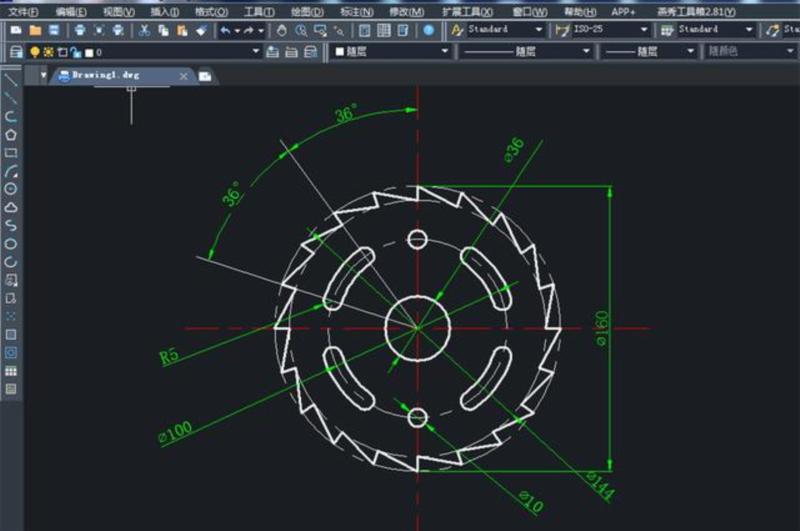Viewport: 800px width, 531px height.
Task: Click the New drawing file icon
Action: [16, 31]
